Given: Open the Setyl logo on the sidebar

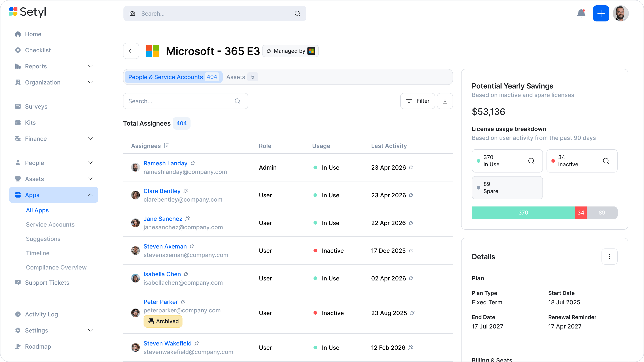Looking at the screenshot, I should pyautogui.click(x=28, y=12).
